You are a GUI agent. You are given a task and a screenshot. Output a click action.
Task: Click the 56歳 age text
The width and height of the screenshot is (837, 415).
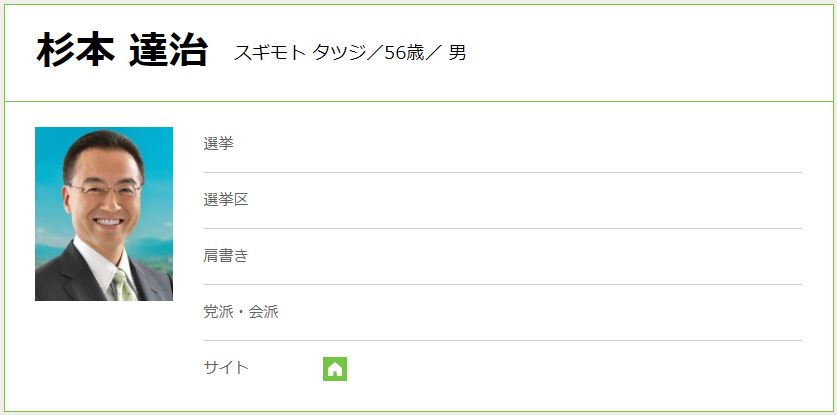click(404, 53)
